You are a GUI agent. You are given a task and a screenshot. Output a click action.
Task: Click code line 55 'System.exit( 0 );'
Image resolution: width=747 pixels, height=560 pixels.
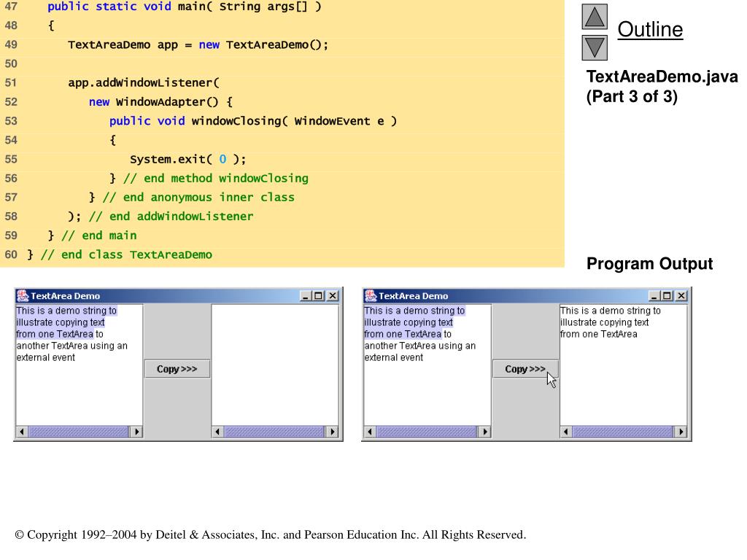187,159
